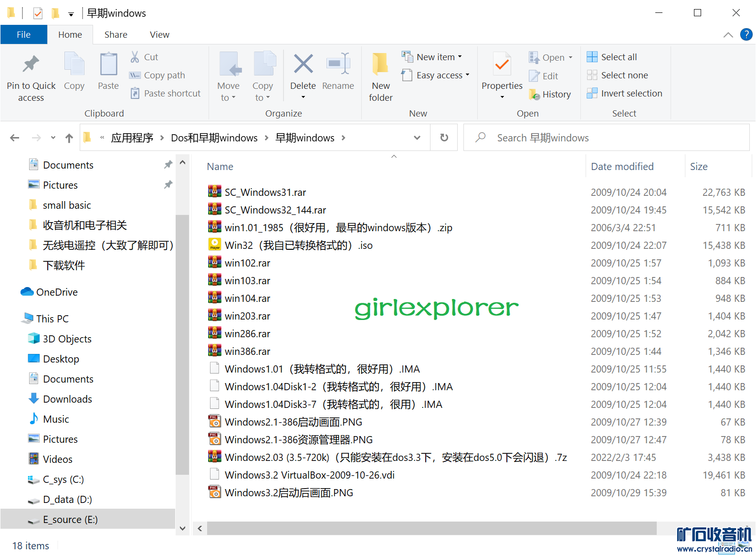This screenshot has width=756, height=555.
Task: Click the Music note icon in sidebar
Action: coord(33,419)
